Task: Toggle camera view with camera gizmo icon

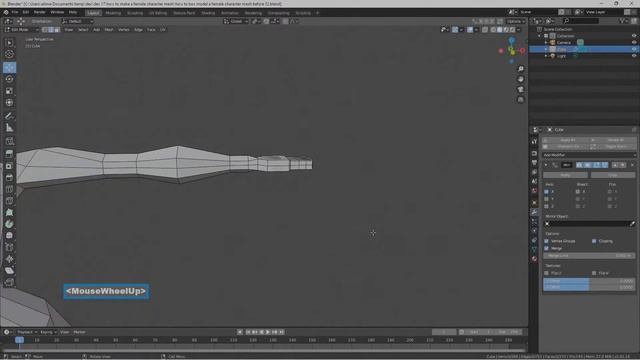Action: (520, 89)
